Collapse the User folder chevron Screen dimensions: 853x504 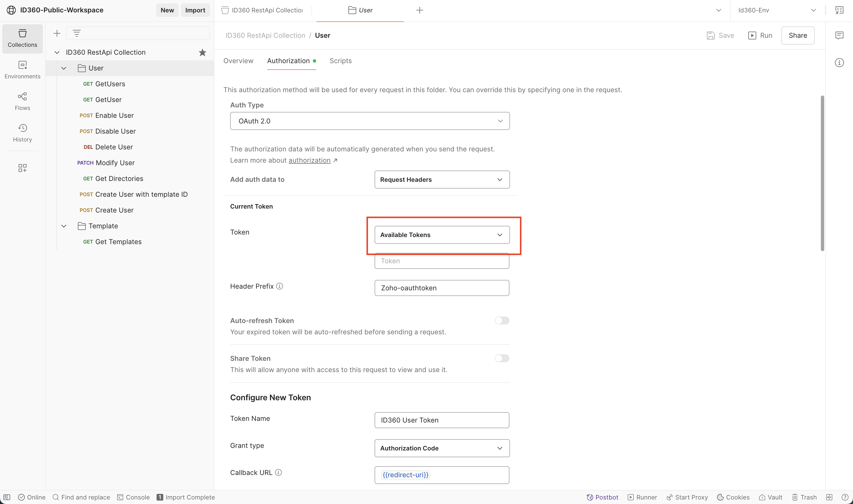click(63, 68)
